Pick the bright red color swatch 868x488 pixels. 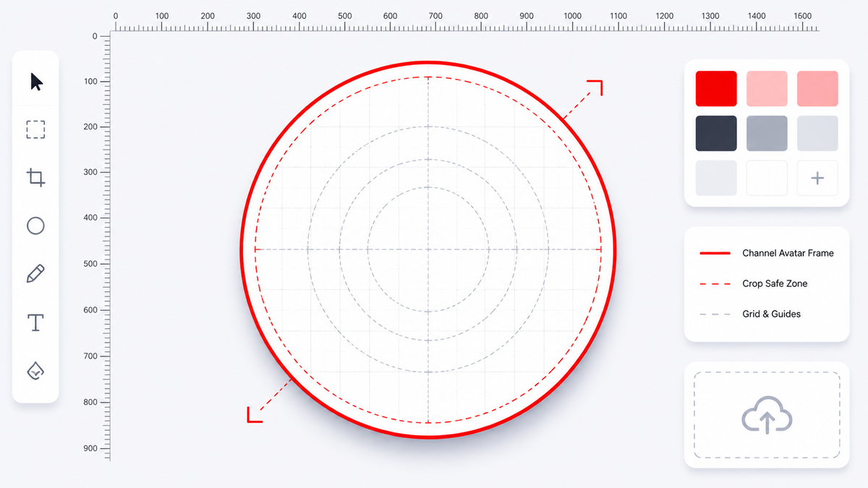(716, 88)
